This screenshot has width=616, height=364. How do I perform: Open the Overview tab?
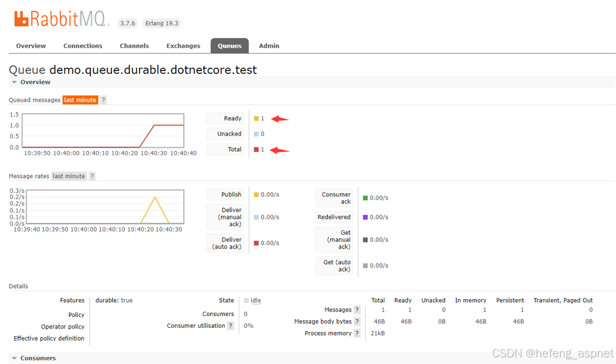click(x=31, y=46)
